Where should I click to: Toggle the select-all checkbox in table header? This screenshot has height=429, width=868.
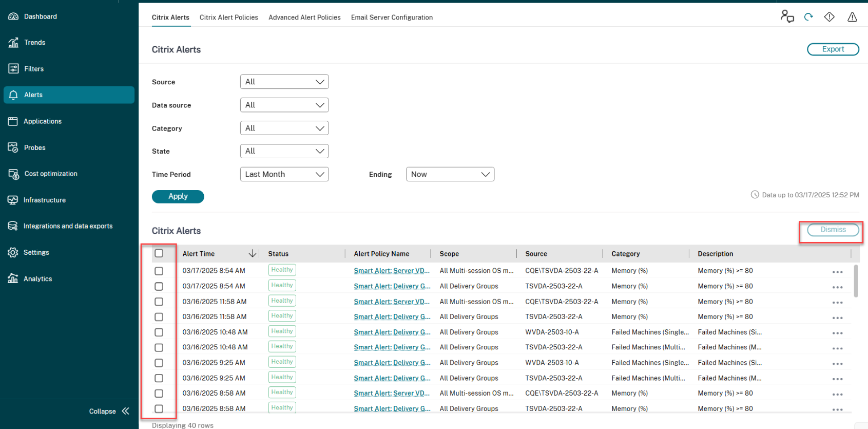pos(159,253)
